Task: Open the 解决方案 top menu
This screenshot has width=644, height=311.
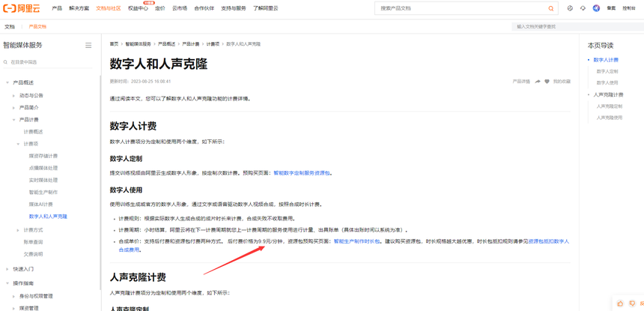Action: click(79, 8)
